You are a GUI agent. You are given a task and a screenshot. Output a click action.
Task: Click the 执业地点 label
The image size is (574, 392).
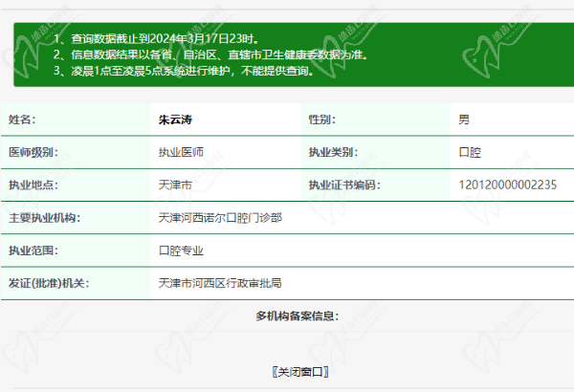[33, 185]
